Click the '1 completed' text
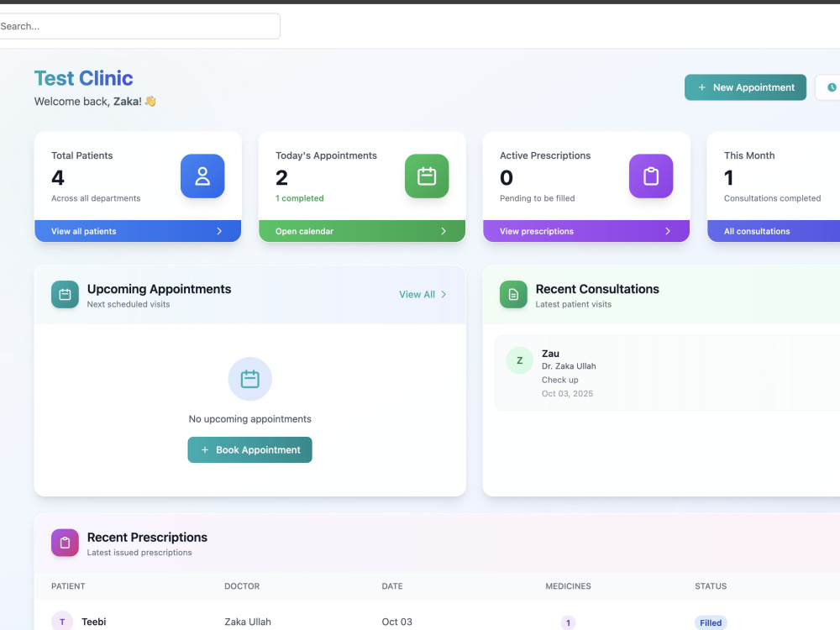Image resolution: width=840 pixels, height=630 pixels. point(300,198)
